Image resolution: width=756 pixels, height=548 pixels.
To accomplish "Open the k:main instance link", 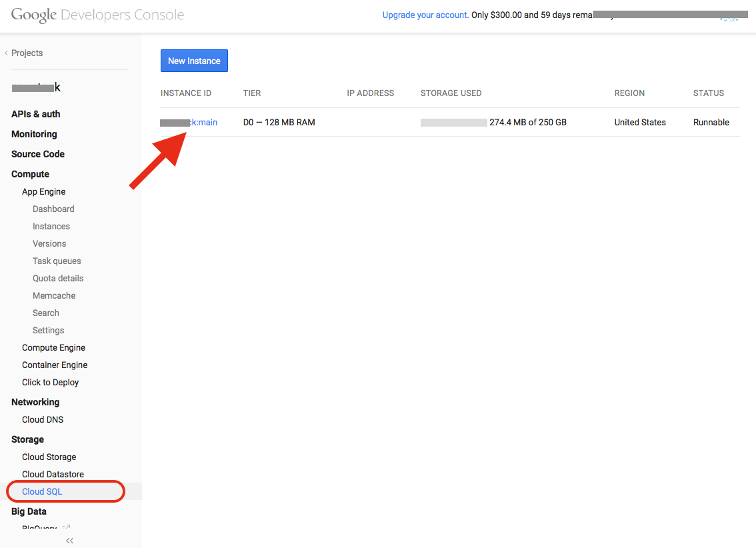I will 189,123.
